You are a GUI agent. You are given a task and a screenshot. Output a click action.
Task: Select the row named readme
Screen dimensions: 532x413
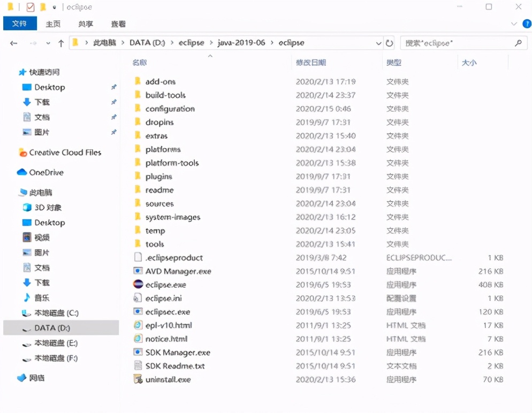(319, 190)
